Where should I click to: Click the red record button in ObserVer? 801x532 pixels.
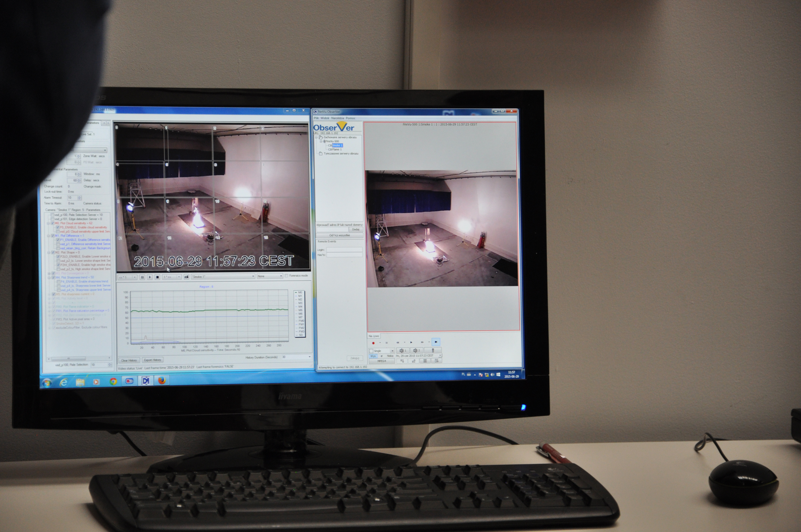click(373, 343)
